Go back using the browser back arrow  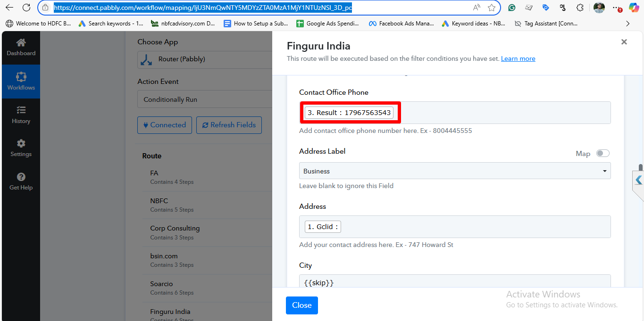coord(9,8)
